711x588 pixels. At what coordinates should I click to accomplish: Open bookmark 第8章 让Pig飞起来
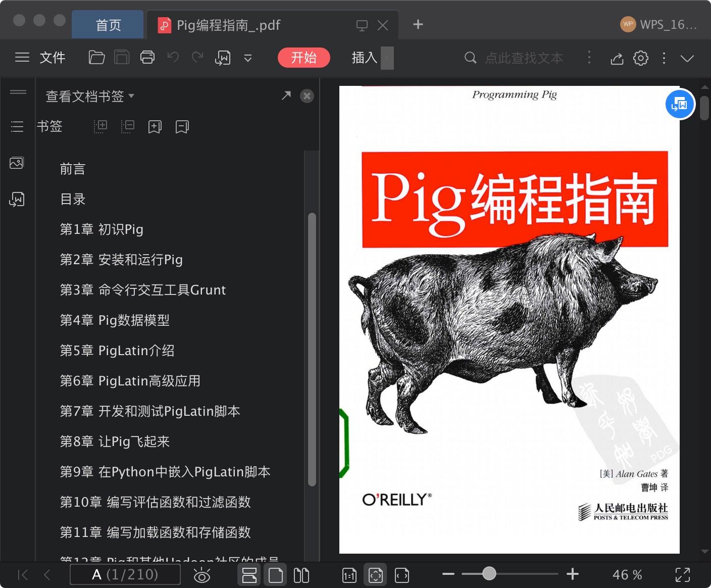[x=115, y=442]
